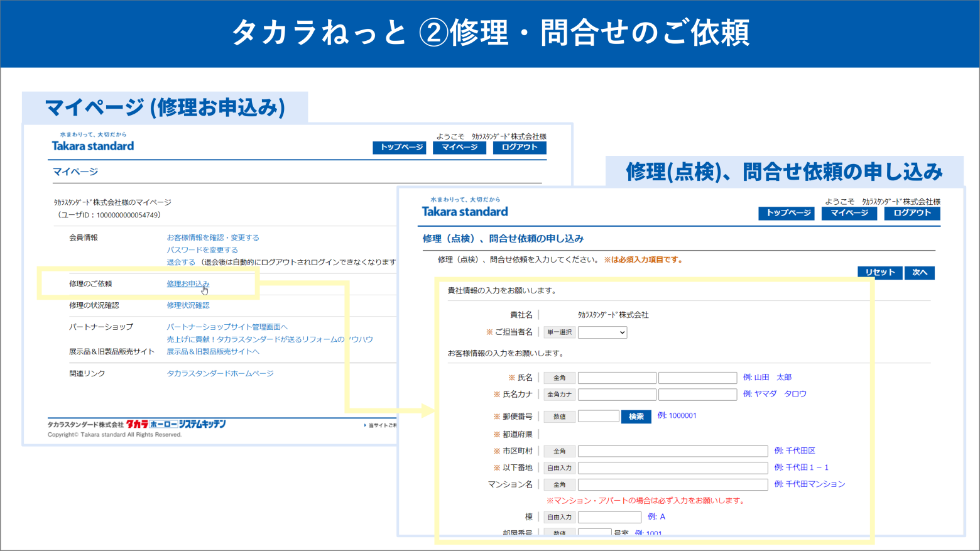This screenshot has height=551, width=980.
Task: Click 検索 button next to 郵便番号
Action: click(636, 417)
